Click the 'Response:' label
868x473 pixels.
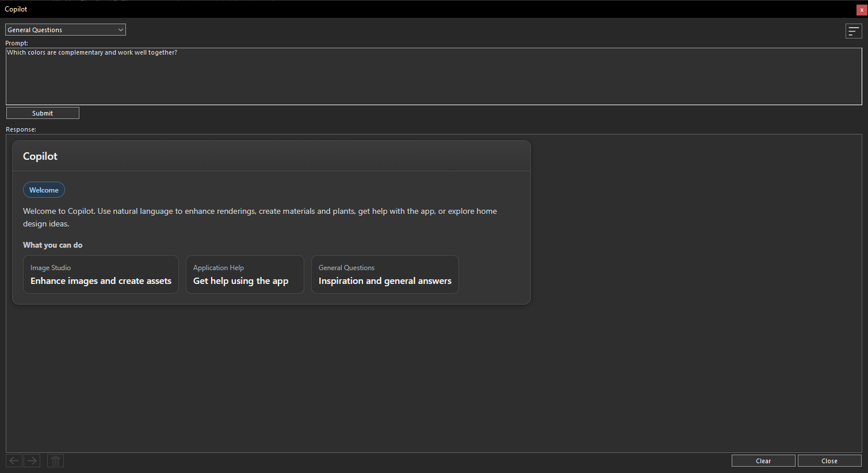(21, 129)
